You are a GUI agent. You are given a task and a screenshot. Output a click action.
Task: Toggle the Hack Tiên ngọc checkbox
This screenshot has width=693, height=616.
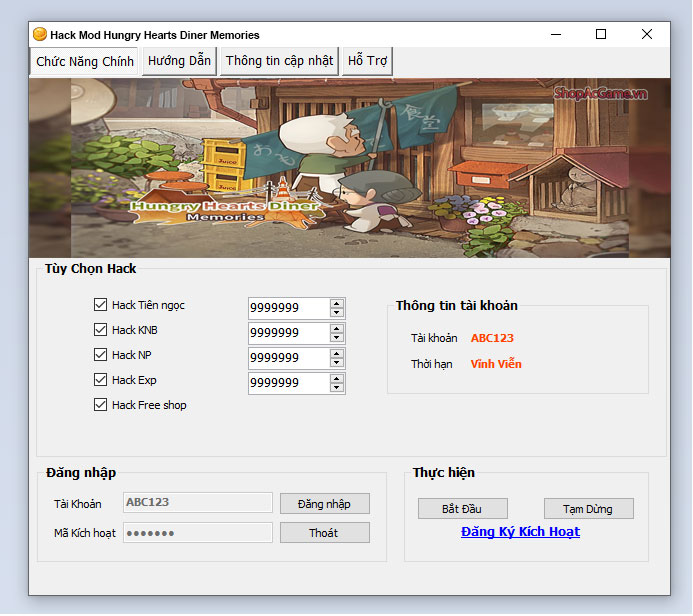pos(100,305)
